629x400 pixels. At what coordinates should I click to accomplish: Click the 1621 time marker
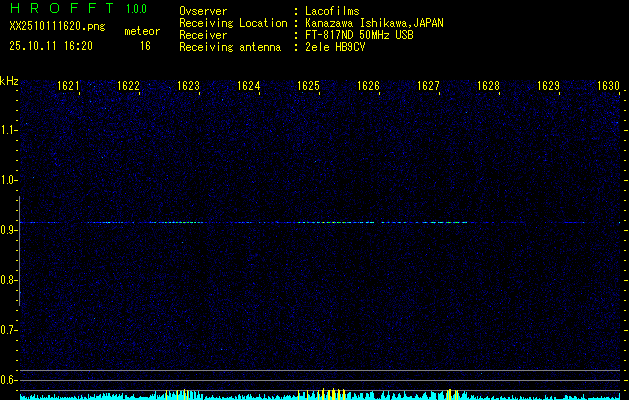[69, 87]
